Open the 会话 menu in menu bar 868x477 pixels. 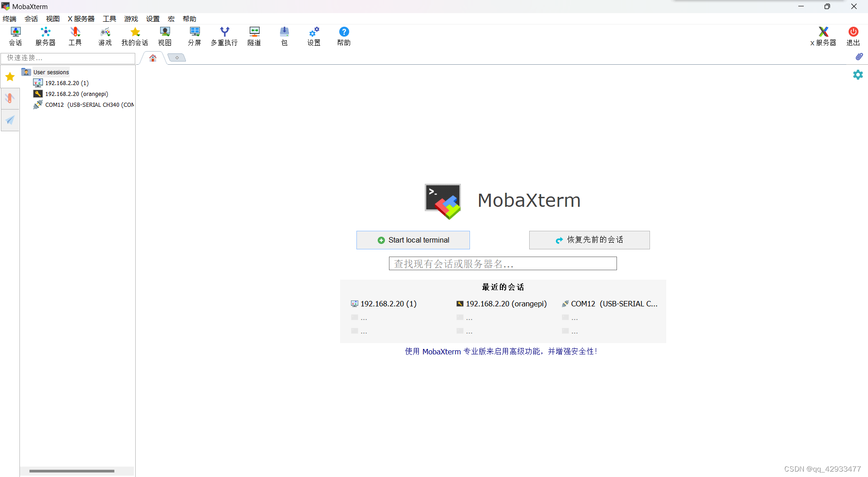(x=31, y=19)
